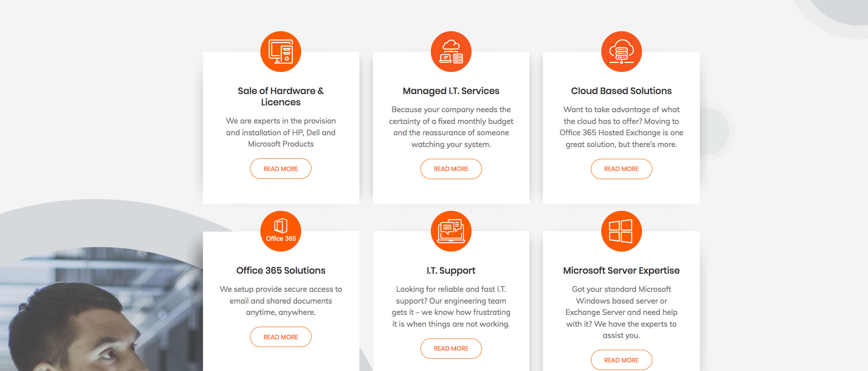The width and height of the screenshot is (868, 371).
Task: Click the Microsoft Server Expertise Windows logo icon
Action: click(622, 231)
